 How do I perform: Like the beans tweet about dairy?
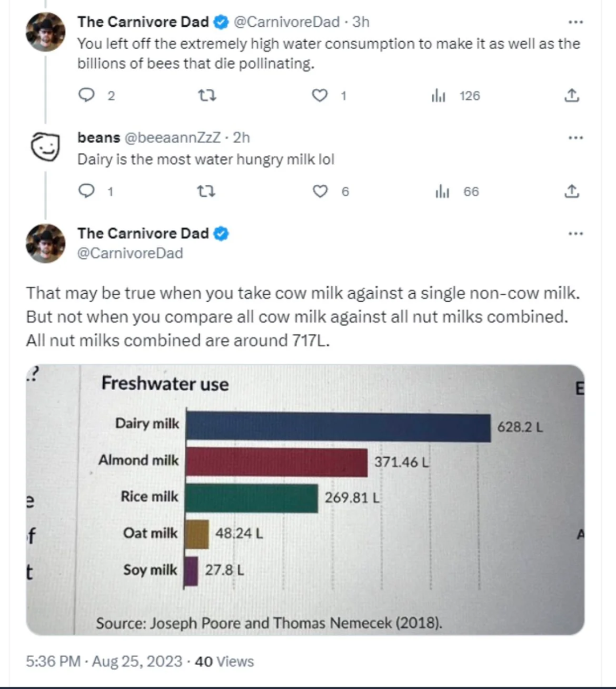coord(321,191)
